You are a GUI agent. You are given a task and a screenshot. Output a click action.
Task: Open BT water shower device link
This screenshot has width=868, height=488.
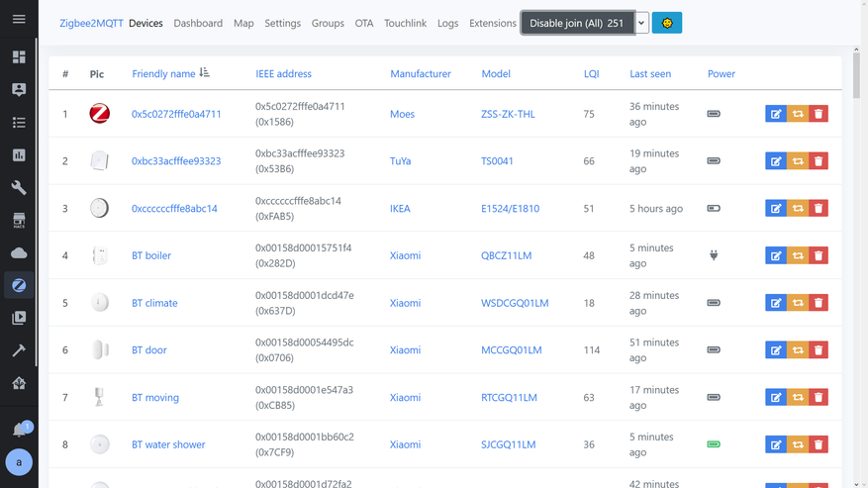[168, 444]
